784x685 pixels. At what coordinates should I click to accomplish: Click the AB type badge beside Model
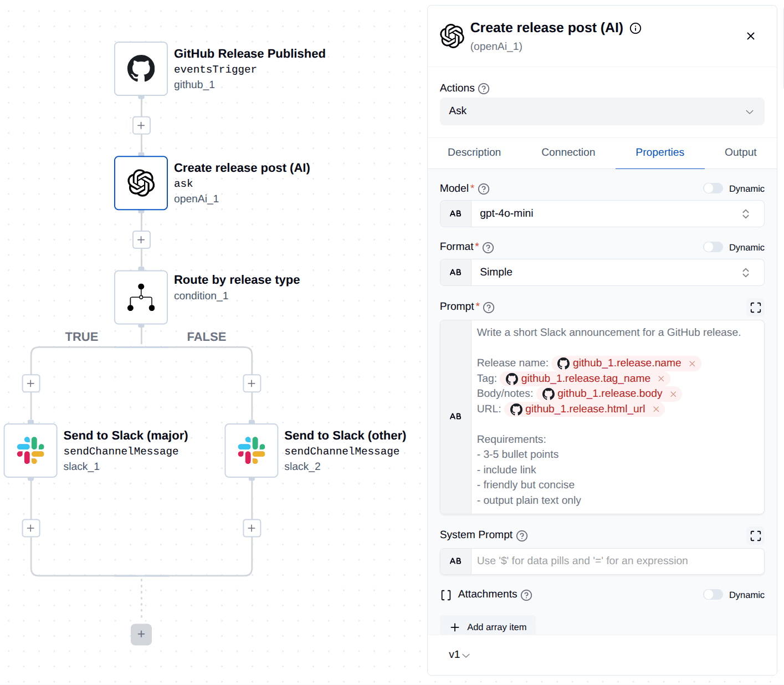point(455,214)
